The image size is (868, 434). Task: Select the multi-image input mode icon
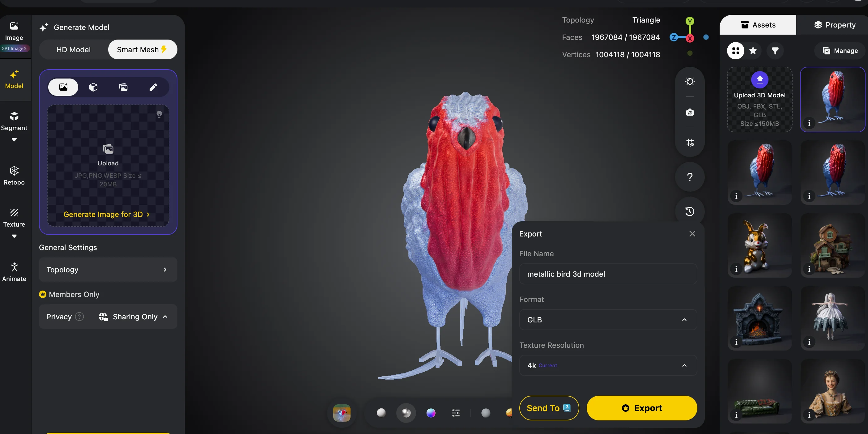coord(123,87)
